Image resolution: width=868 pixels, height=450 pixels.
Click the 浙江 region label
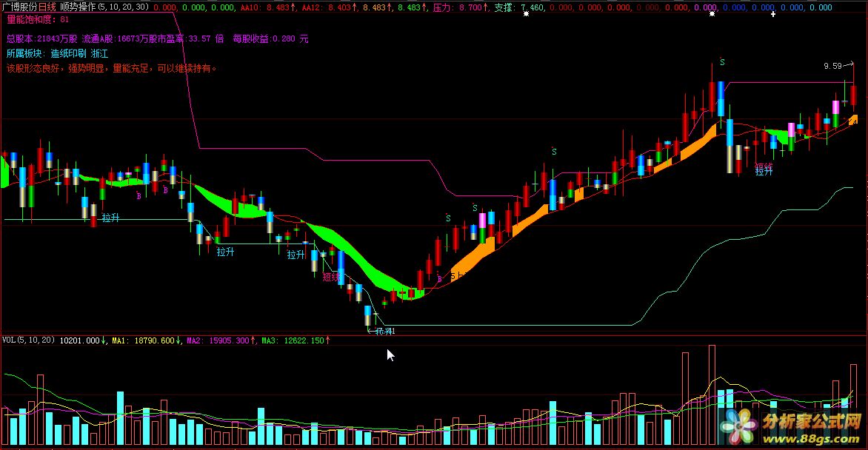100,54
